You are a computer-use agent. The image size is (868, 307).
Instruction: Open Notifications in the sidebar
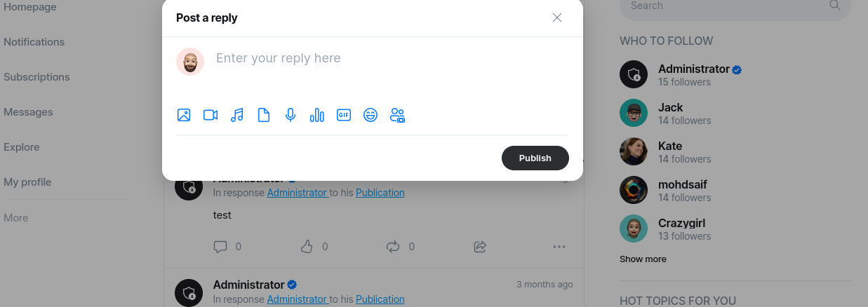(34, 42)
